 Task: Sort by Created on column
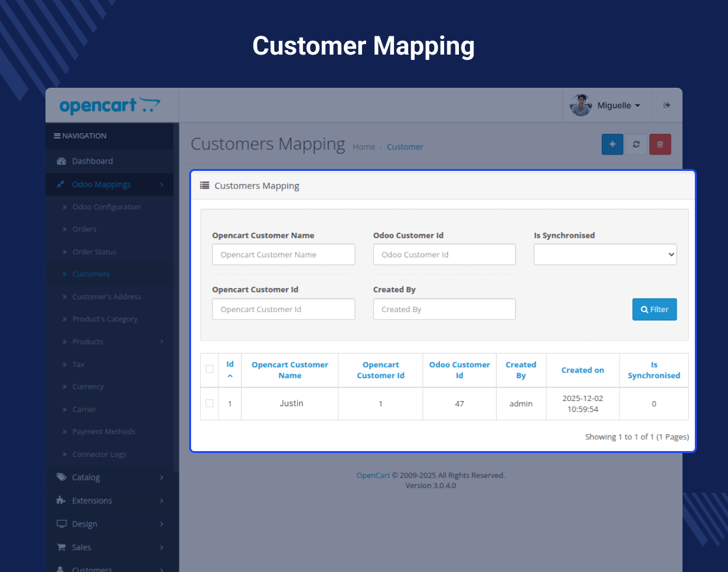[x=582, y=370]
